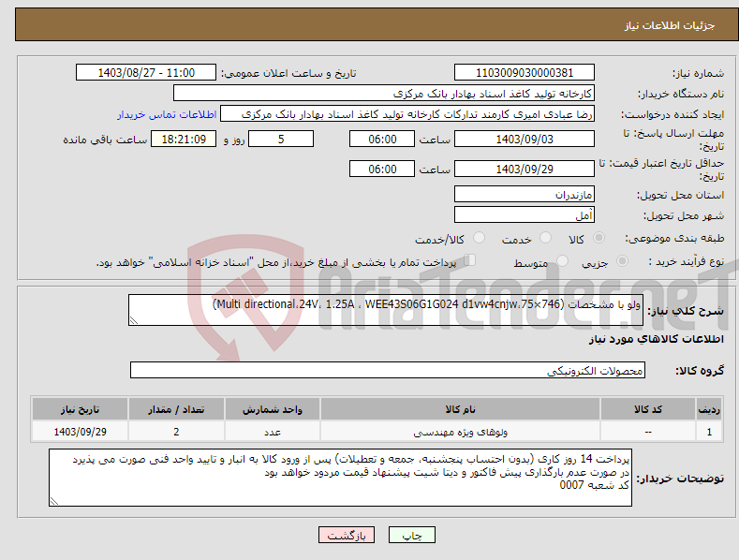The height and width of the screenshot is (560, 739).
Task: Click the تاریخ نیاز column header
Action: click(80, 409)
